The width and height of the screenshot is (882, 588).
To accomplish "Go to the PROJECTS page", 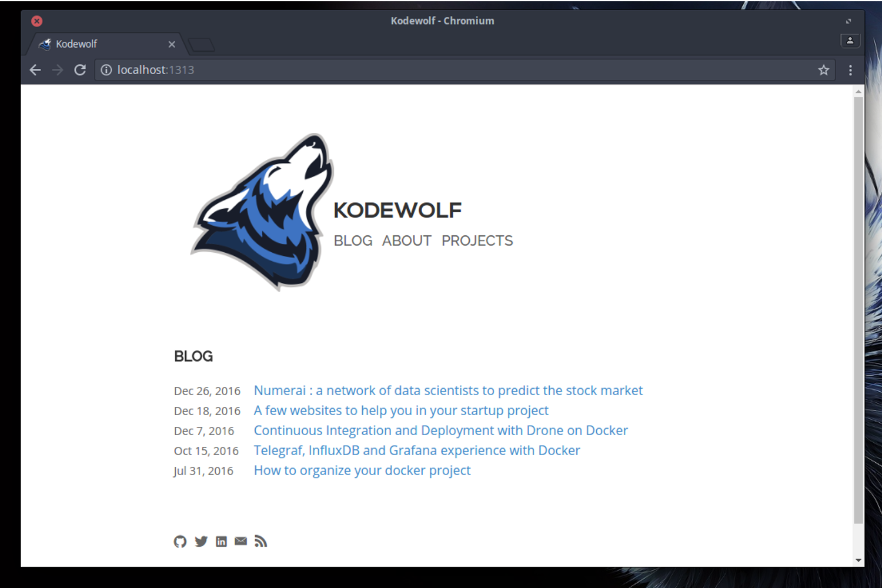I will coord(477,241).
